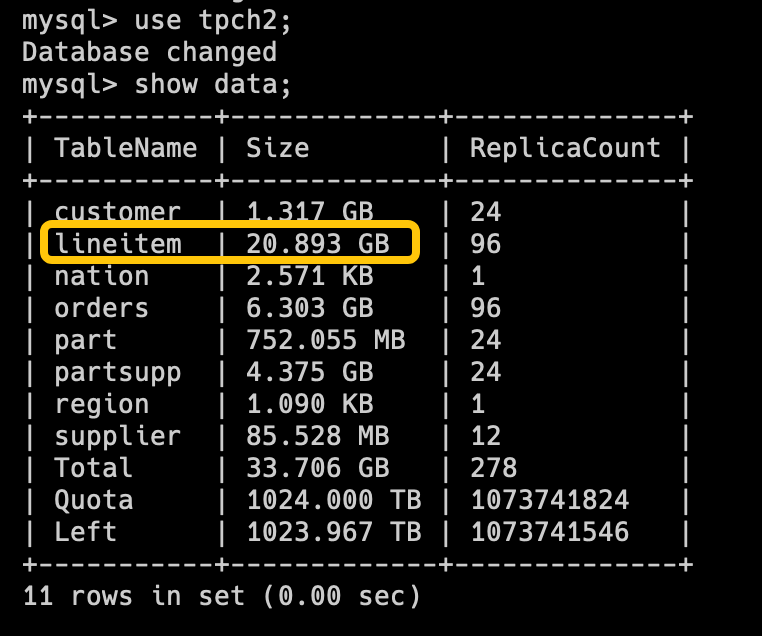Click the Left row label
The width and height of the screenshot is (762, 636).
point(85,532)
